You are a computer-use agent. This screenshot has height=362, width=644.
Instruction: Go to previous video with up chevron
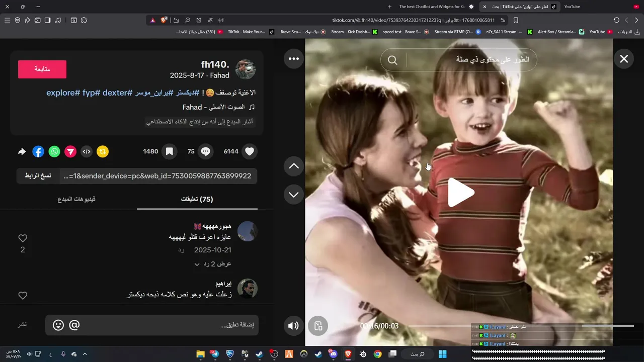pyautogui.click(x=294, y=166)
